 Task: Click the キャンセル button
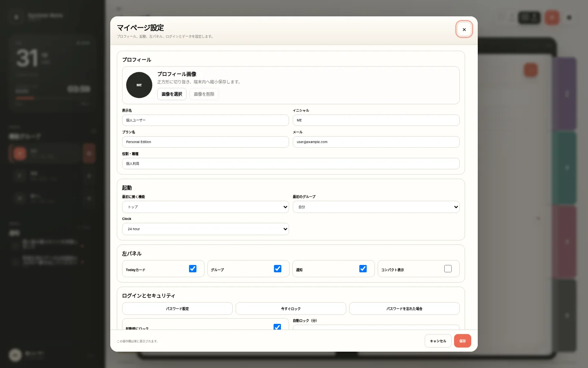(x=438, y=341)
